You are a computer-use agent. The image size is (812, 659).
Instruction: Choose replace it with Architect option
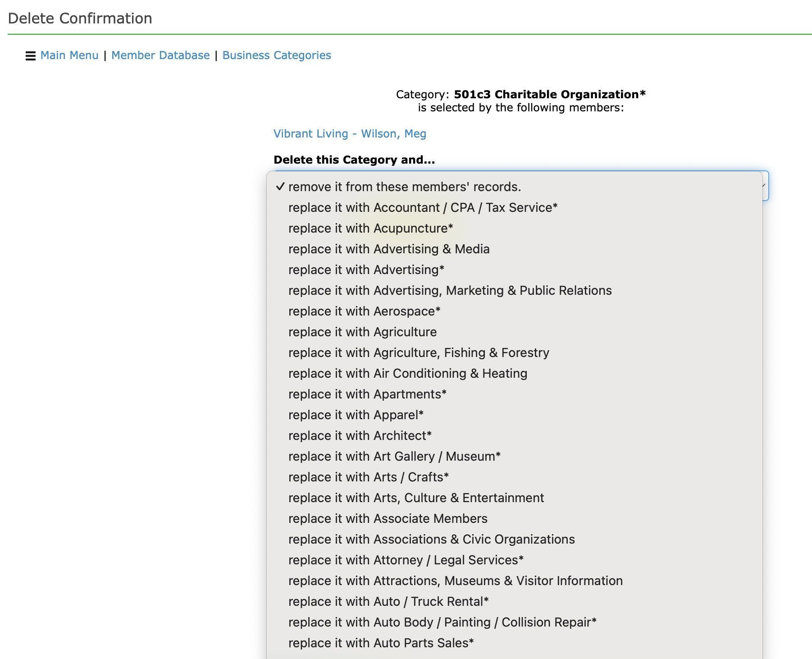coord(360,435)
